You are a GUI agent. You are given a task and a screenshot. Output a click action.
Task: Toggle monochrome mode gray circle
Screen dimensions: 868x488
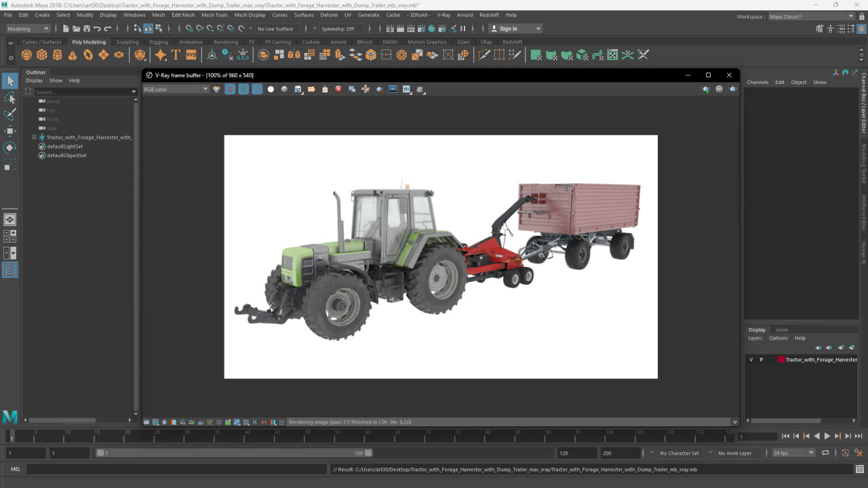(x=284, y=89)
